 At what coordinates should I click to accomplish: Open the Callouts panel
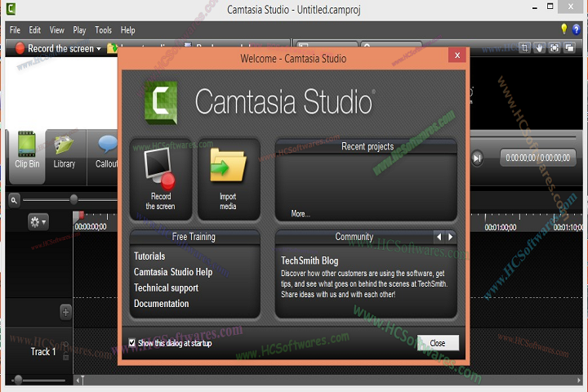(x=106, y=151)
